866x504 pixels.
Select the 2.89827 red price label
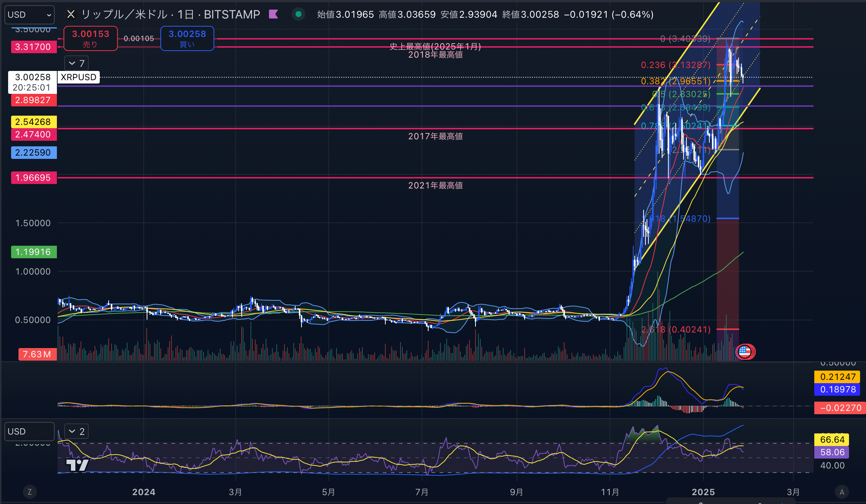34,100
